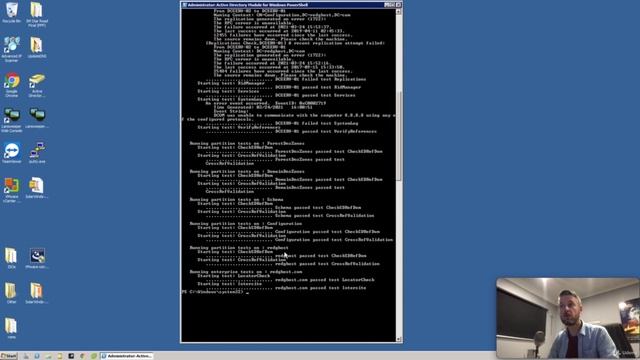The height and width of the screenshot is (360, 640).
Task: Open the Recycle Bin desktop icon
Action: [11, 12]
